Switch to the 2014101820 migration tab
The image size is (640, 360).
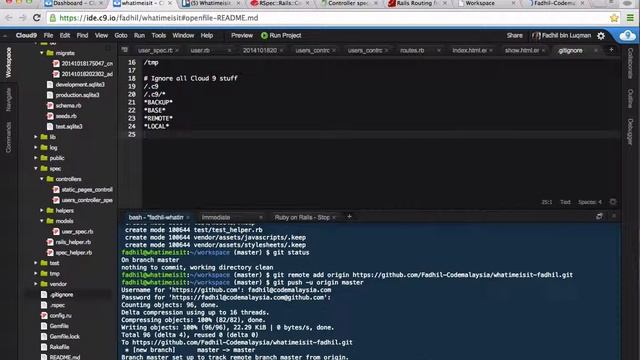[x=260, y=51]
